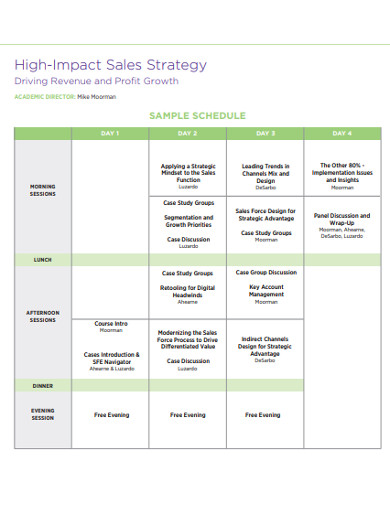Click Retooling for Digital Headwinds session
Image resolution: width=390 pixels, height=505 pixels.
(187, 291)
